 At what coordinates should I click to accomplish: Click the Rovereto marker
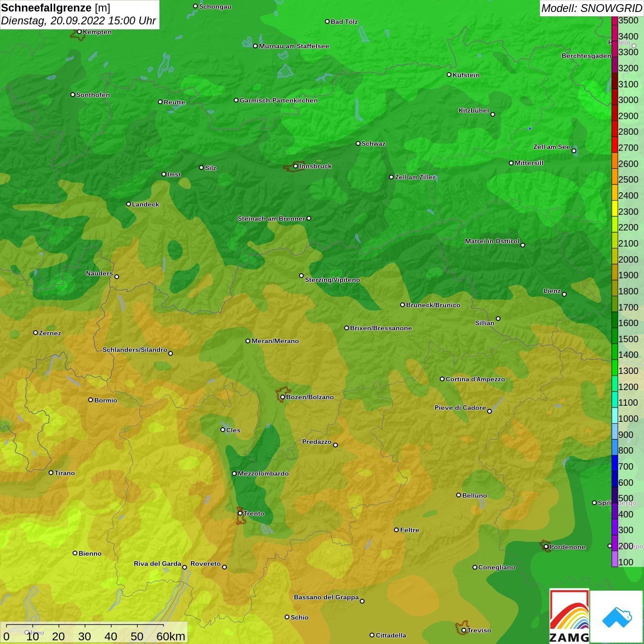pos(224,567)
